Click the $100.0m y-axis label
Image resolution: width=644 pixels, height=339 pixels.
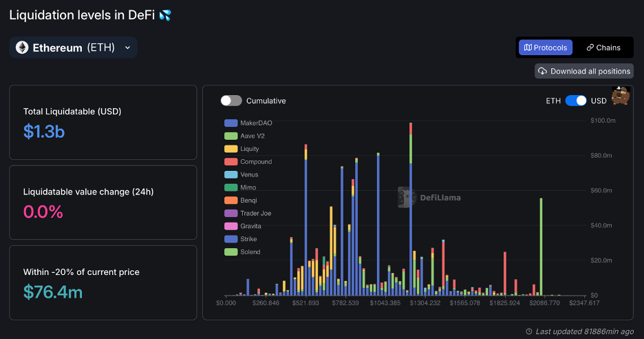pos(603,121)
